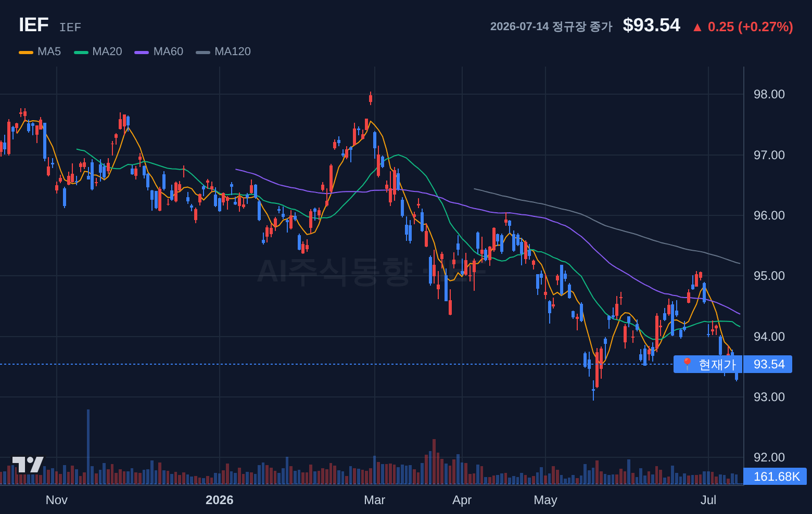Click the 97.00 price axis label
Screen dimensions: 812x514
point(769,155)
